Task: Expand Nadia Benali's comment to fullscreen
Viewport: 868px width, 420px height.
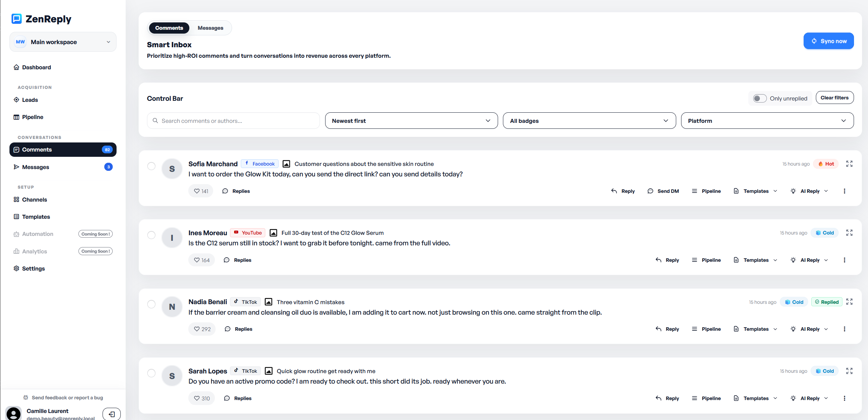Action: 849,302
